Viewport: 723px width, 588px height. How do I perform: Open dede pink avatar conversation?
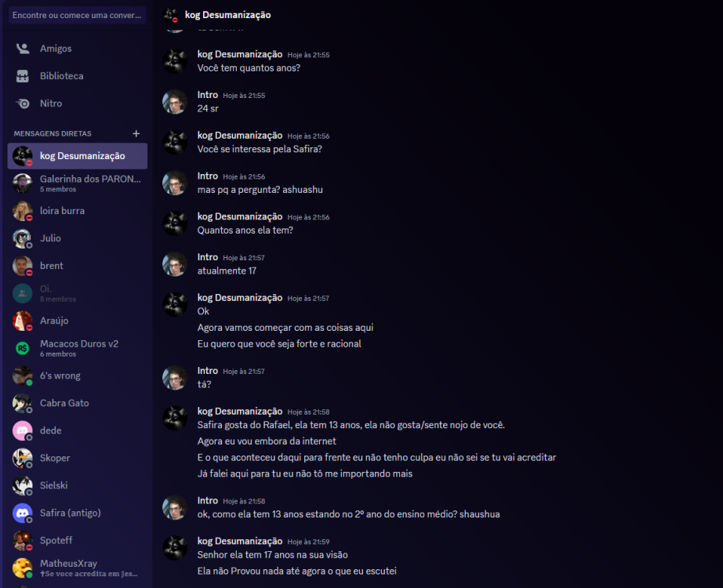click(22, 430)
